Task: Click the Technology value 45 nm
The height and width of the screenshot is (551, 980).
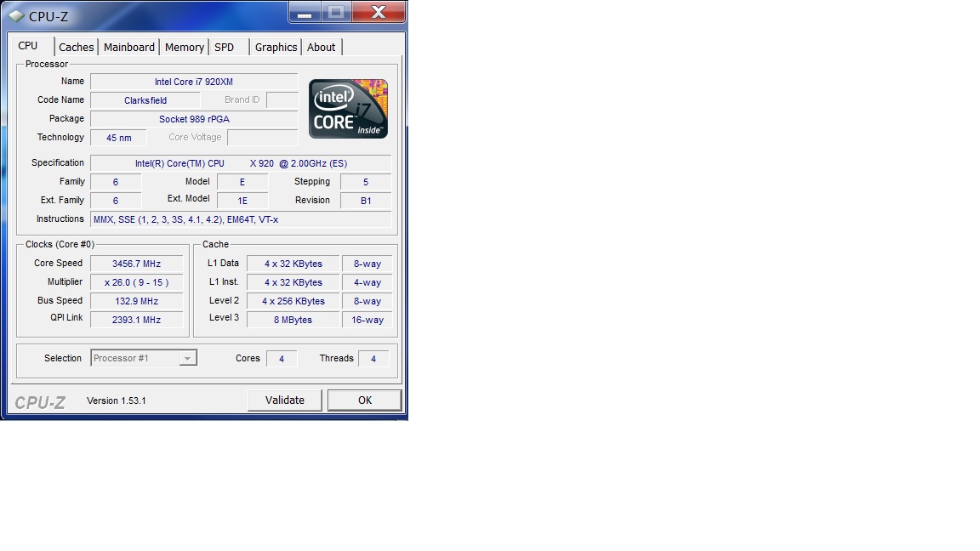Action: (x=119, y=138)
